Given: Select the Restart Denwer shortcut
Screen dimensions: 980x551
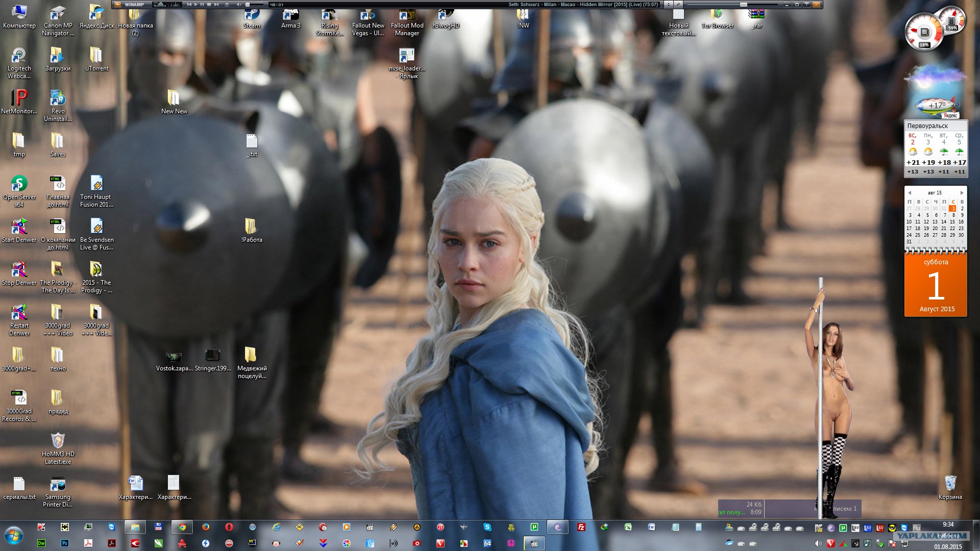Looking at the screenshot, I should (19, 320).
